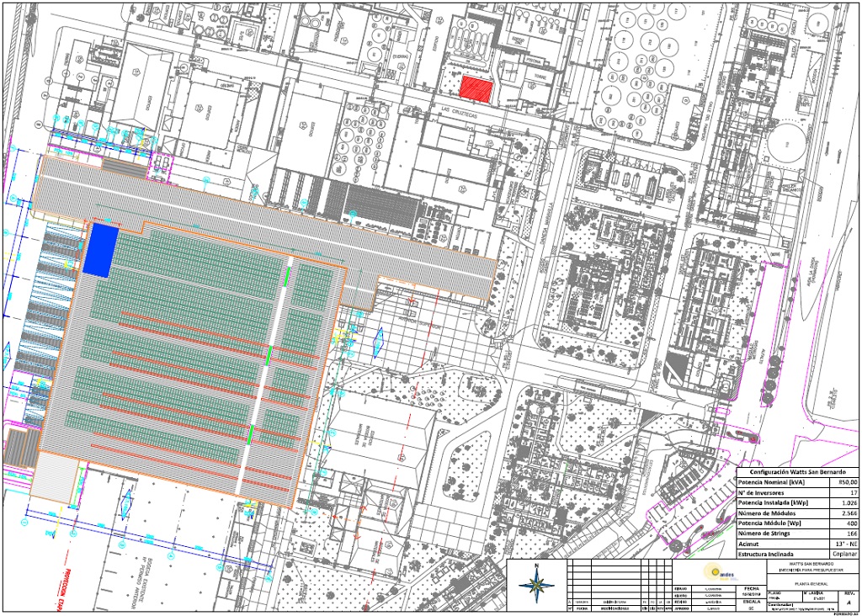Click the azimuth value '13° - NE'

(x=846, y=544)
